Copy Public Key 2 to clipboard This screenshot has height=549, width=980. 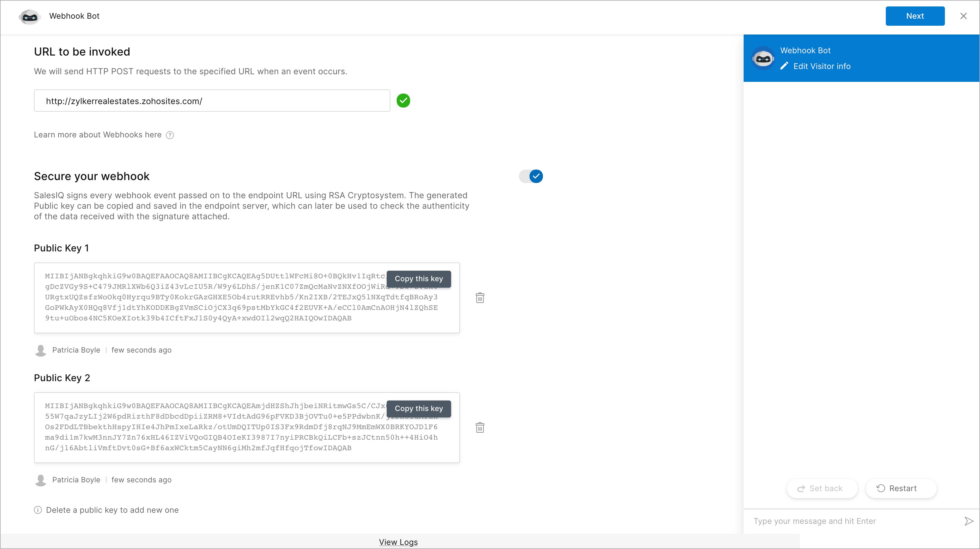(x=419, y=408)
